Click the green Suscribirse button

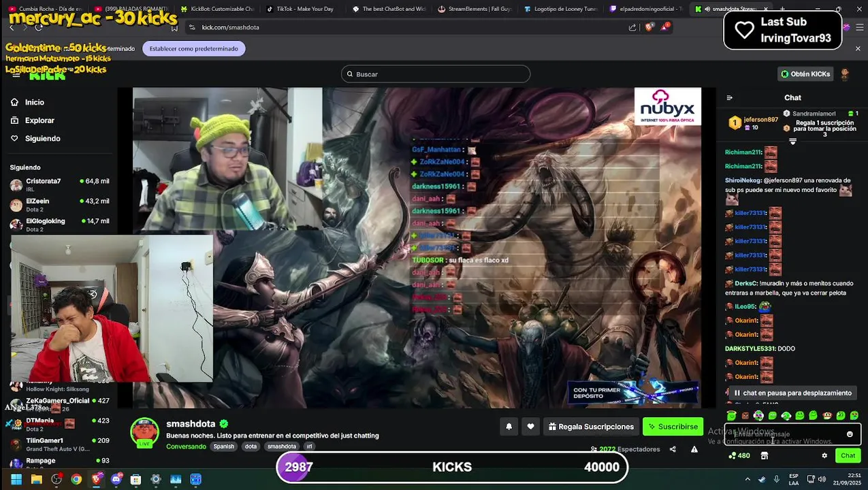[x=673, y=427]
